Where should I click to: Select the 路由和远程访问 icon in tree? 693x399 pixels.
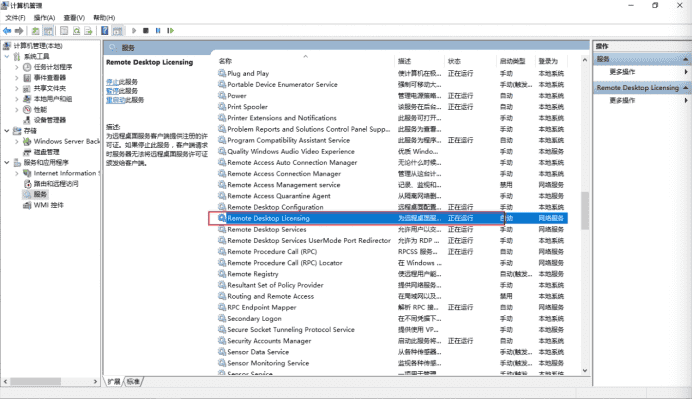27,184
